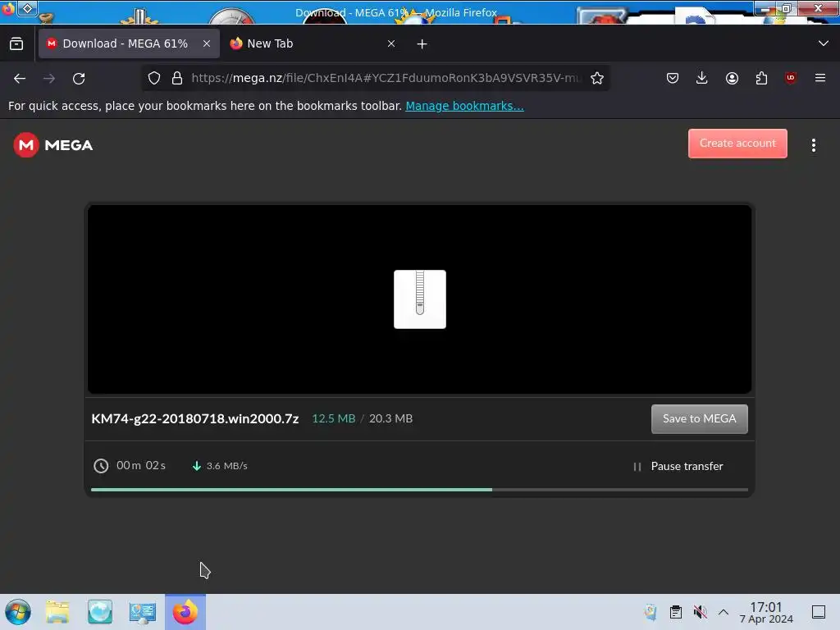Viewport: 840px width, 630px height.
Task: Reload the MEGA download page
Action: pos(79,78)
